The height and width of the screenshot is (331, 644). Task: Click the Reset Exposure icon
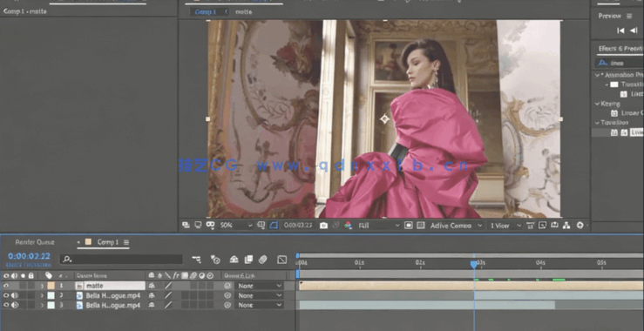click(580, 225)
